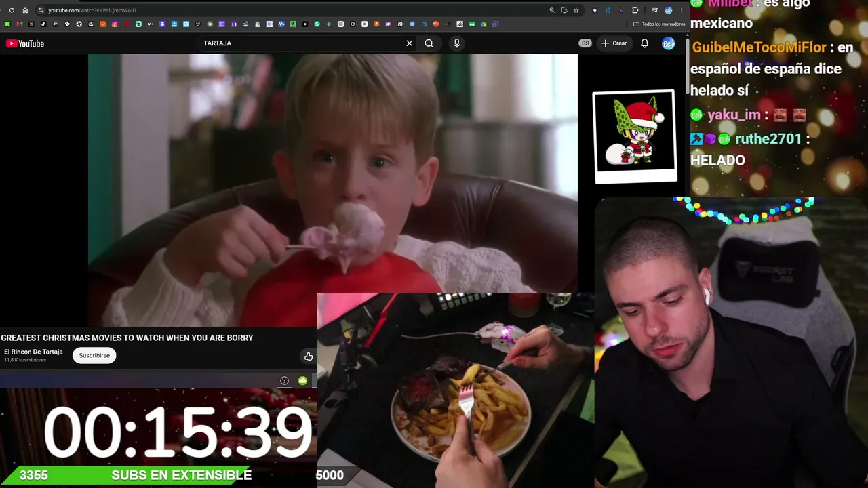
Task: Click the video title text
Action: [x=127, y=338]
